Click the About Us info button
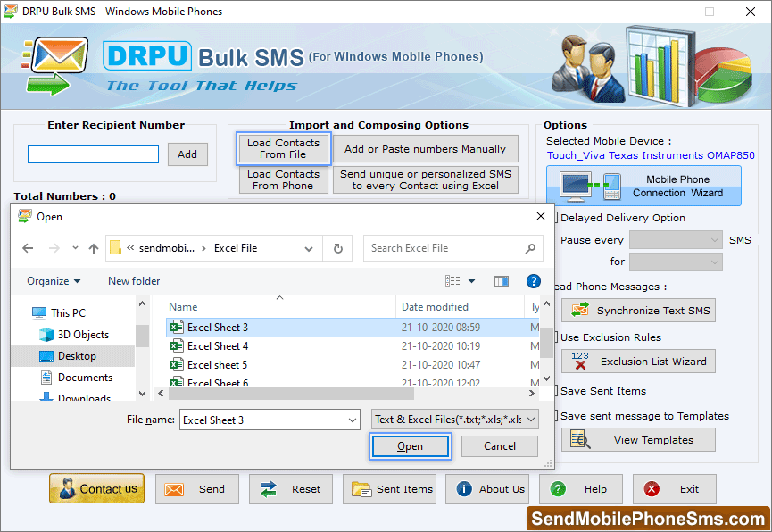Screen dimensions: 772x532 click(487, 489)
